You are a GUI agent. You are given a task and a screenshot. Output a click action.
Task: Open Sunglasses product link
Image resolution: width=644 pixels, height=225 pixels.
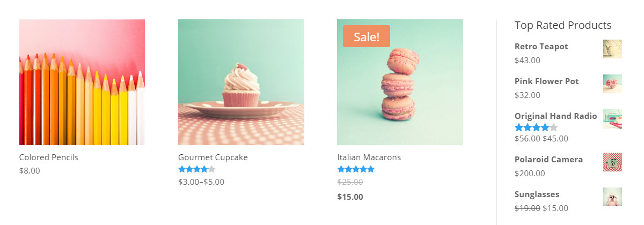click(537, 194)
